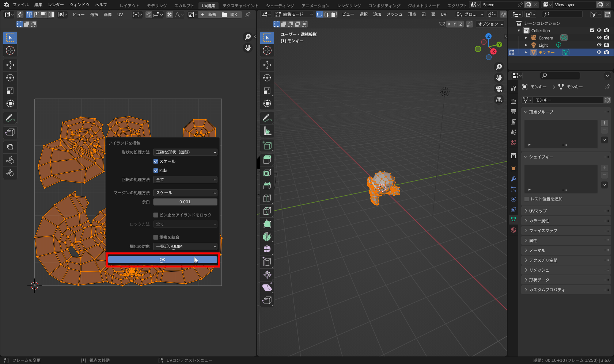The height and width of the screenshot is (364, 614).
Task: Choose the Move tool in UV editor
Action: pos(10,65)
